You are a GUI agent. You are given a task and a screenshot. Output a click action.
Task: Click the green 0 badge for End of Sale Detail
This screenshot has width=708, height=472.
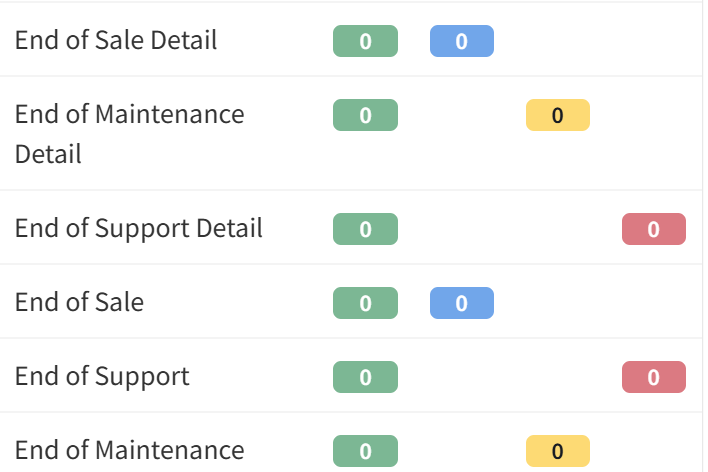[x=365, y=41]
